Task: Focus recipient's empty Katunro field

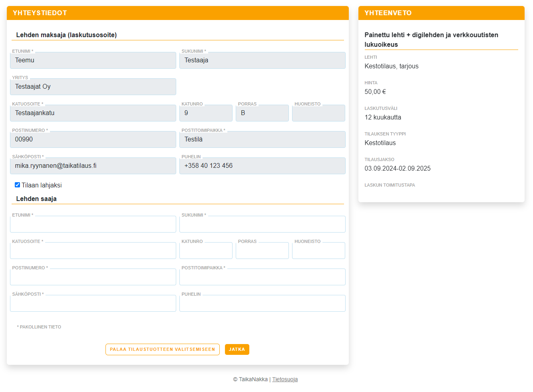Action: [x=206, y=251]
